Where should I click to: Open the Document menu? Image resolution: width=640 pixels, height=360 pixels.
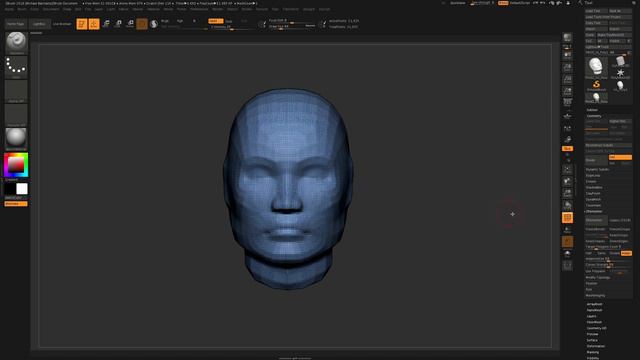click(x=51, y=9)
